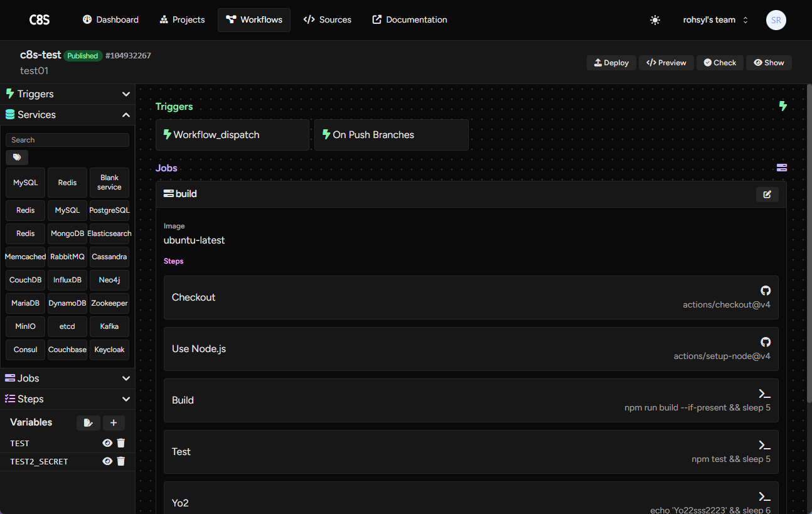Reveal the TEST2_SECRET variable value
This screenshot has height=514, width=812.
click(107, 461)
